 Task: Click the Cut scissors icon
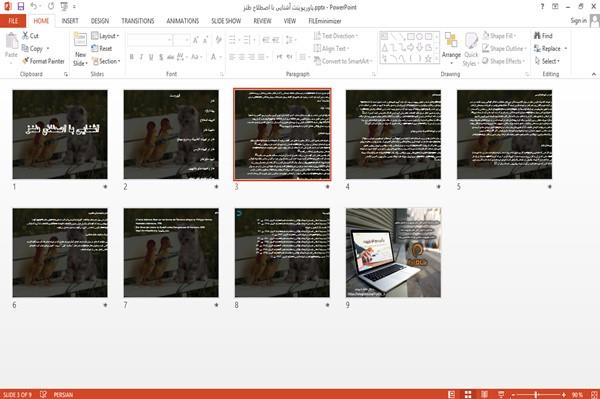pyautogui.click(x=26, y=36)
